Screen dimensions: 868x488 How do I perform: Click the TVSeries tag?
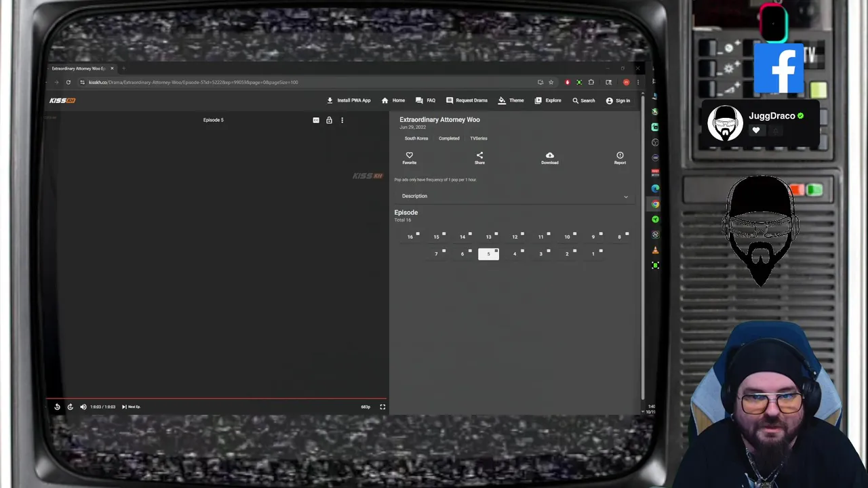479,138
